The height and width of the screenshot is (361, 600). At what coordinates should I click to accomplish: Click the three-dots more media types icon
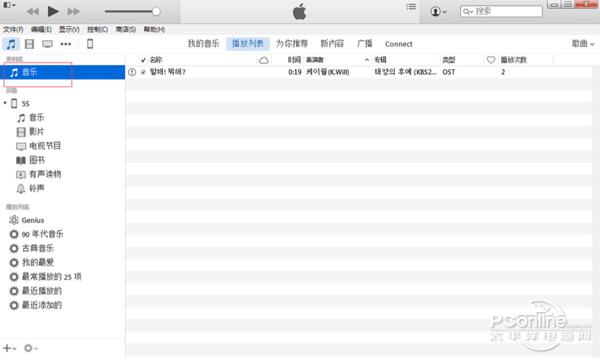point(66,44)
